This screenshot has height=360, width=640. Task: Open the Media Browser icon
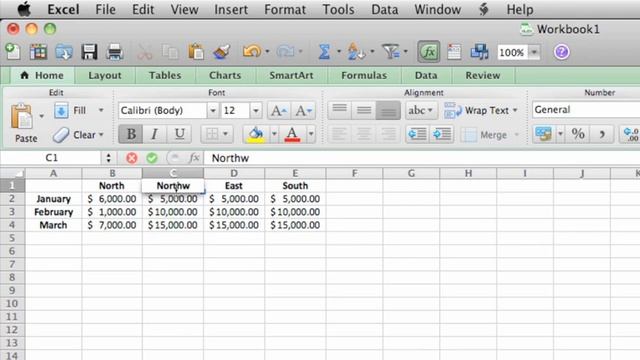coord(479,52)
